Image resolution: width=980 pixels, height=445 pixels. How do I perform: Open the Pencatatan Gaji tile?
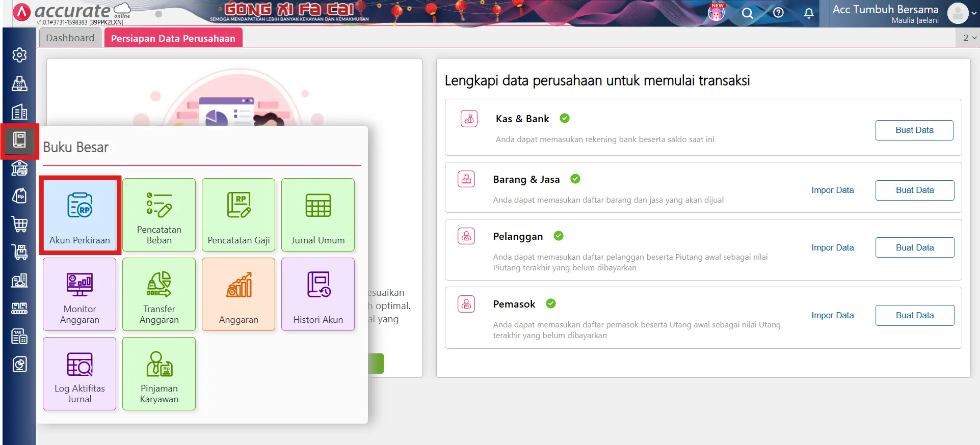[x=239, y=215]
